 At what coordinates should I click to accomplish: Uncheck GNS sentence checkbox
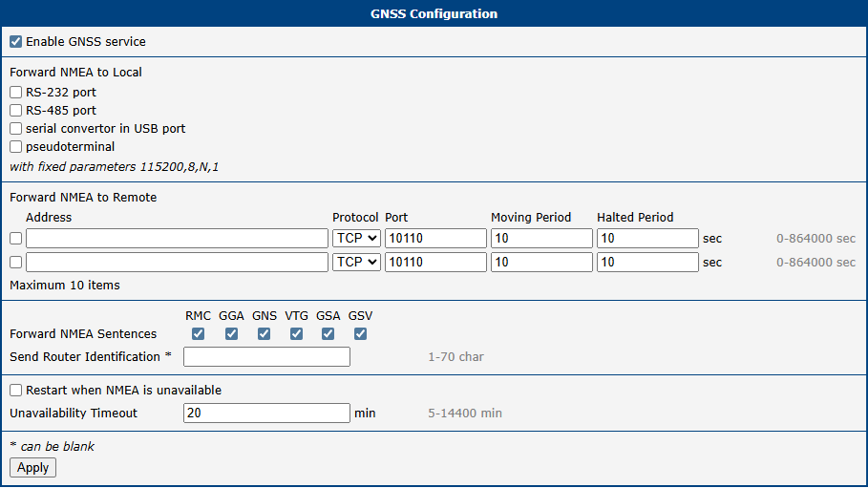click(x=265, y=333)
